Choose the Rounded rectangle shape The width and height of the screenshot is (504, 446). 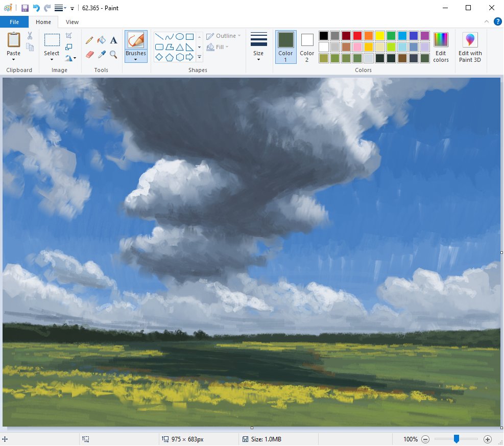pos(159,47)
